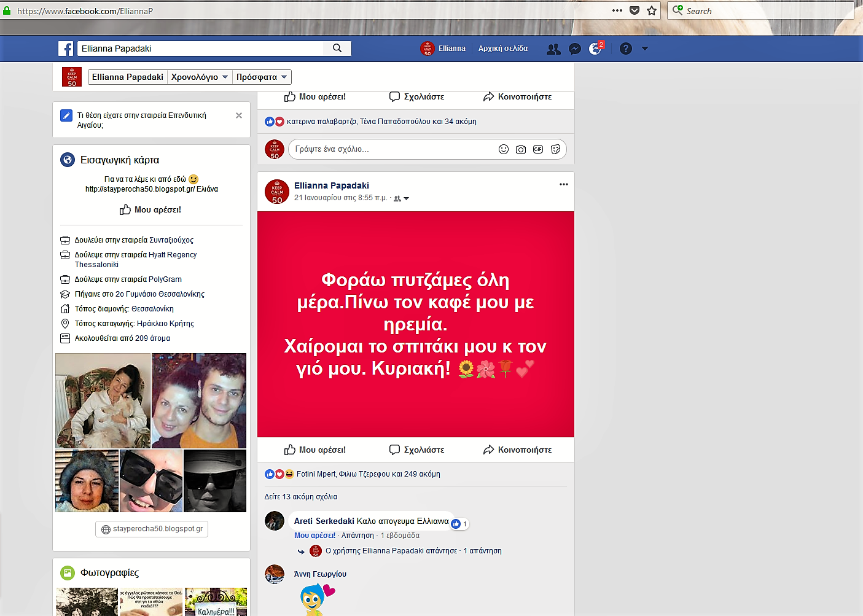Click the Pocket save icon

(x=635, y=10)
